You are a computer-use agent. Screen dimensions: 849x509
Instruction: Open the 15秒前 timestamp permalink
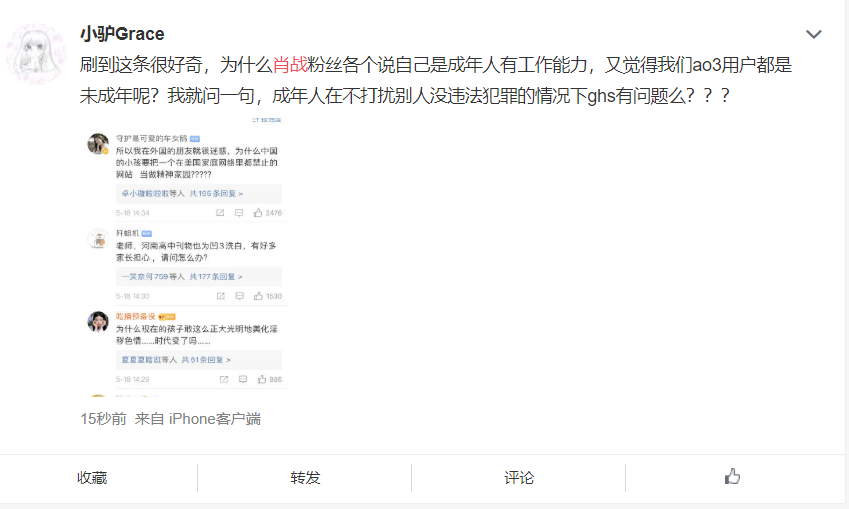pyautogui.click(x=103, y=419)
